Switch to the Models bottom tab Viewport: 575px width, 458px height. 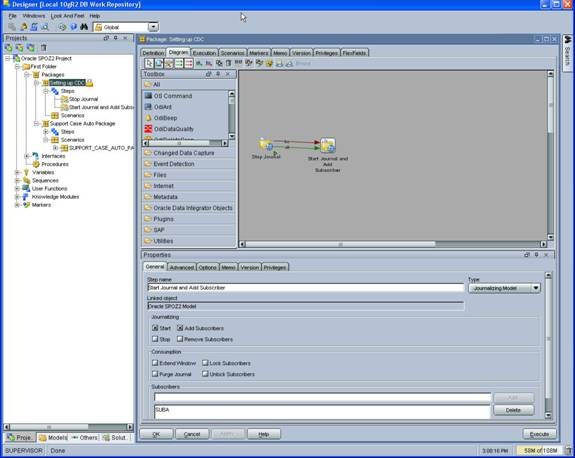click(53, 437)
